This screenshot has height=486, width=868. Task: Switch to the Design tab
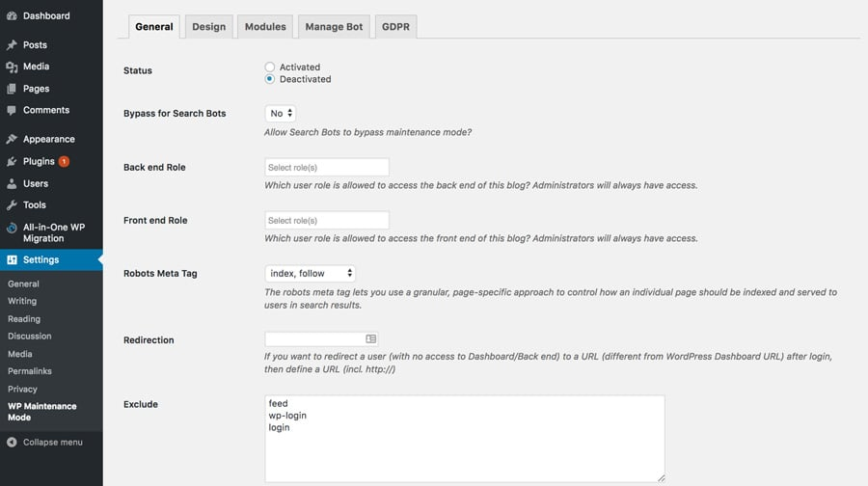click(208, 27)
